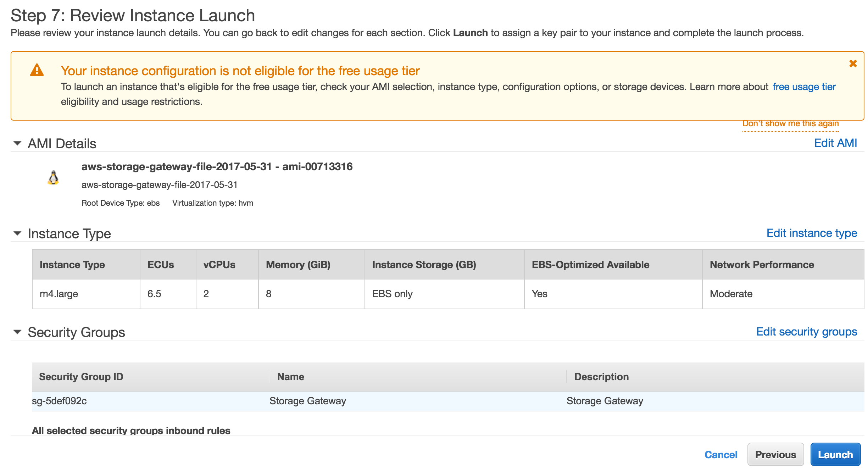
Task: Open Edit security groups link
Action: [x=806, y=332]
